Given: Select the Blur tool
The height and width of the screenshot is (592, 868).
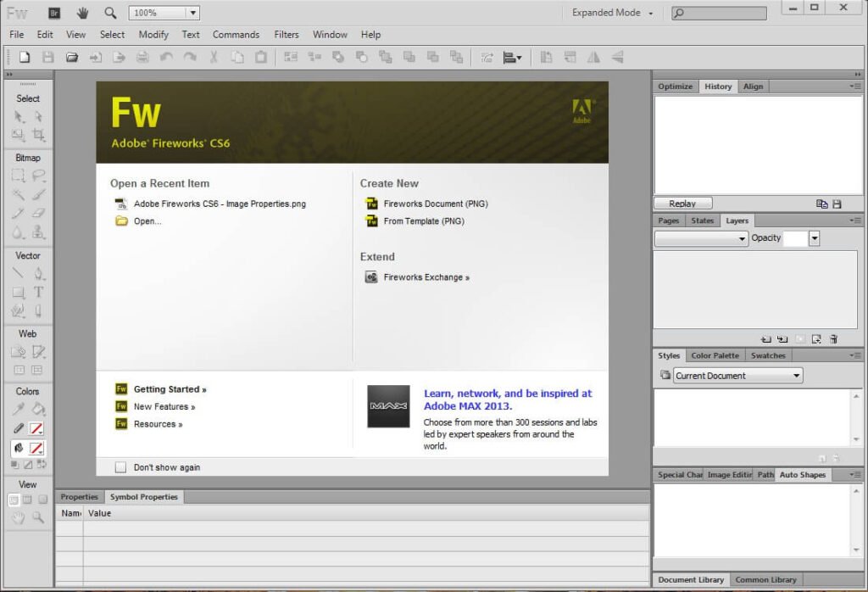Looking at the screenshot, I should pos(19,232).
